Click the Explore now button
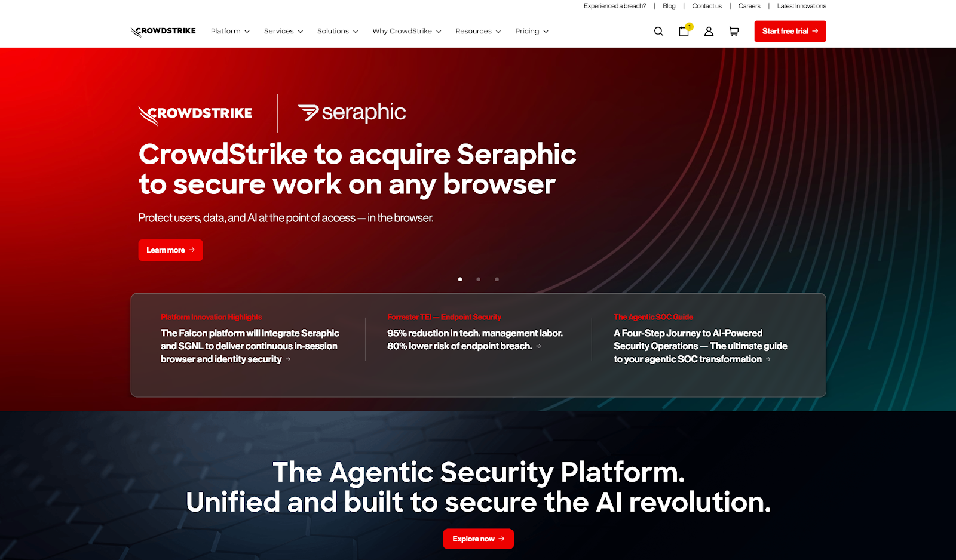Viewport: 956px width, 560px height. (478, 539)
